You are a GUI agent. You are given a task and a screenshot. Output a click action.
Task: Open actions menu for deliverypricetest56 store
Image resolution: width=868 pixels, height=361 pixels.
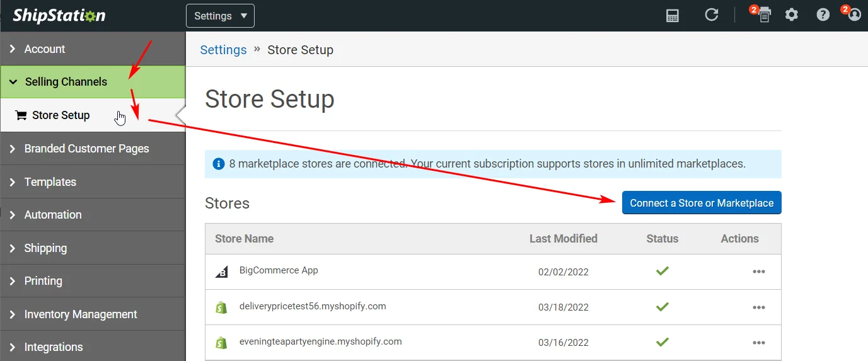[x=759, y=307]
